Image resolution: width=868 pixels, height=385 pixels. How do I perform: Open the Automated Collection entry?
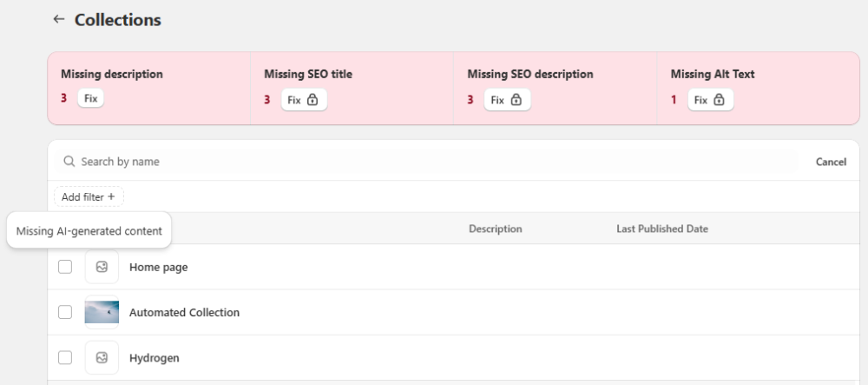pyautogui.click(x=184, y=312)
